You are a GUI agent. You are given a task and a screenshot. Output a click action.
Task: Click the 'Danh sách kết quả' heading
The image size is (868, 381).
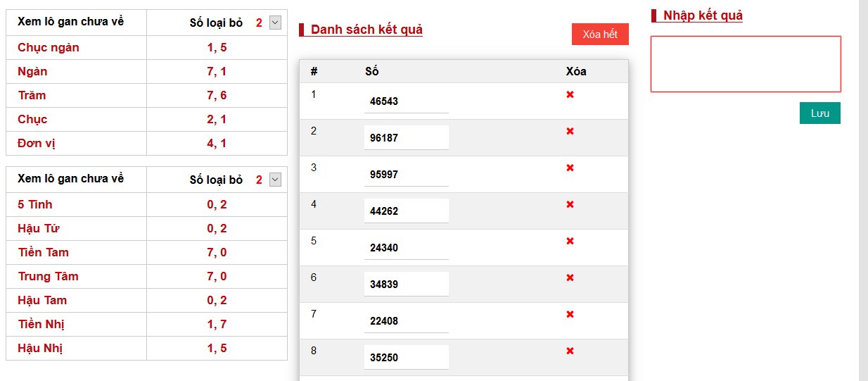[366, 30]
